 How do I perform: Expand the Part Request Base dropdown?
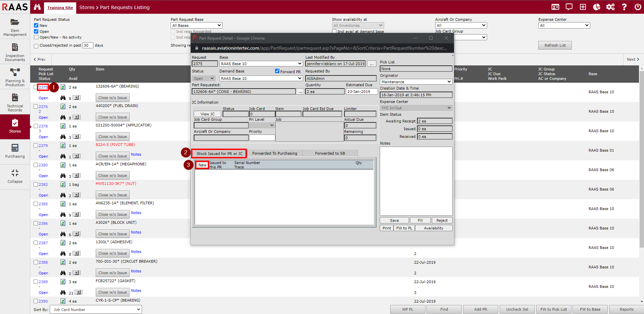tap(196, 25)
